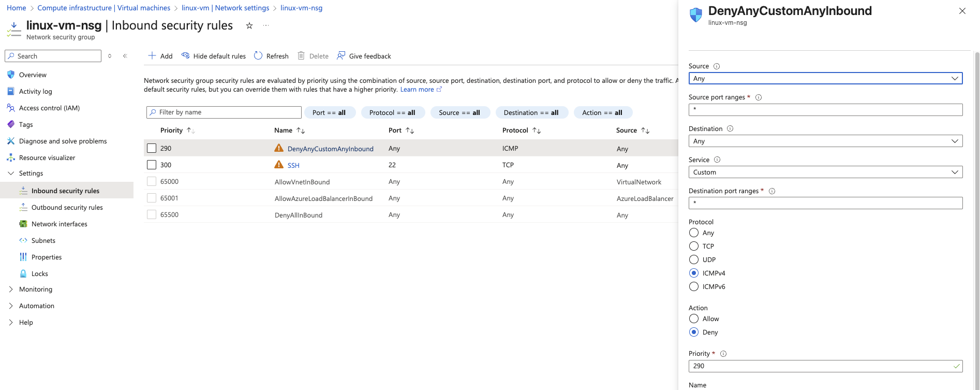980x390 pixels.
Task: Click the Service info icon
Action: click(x=717, y=160)
